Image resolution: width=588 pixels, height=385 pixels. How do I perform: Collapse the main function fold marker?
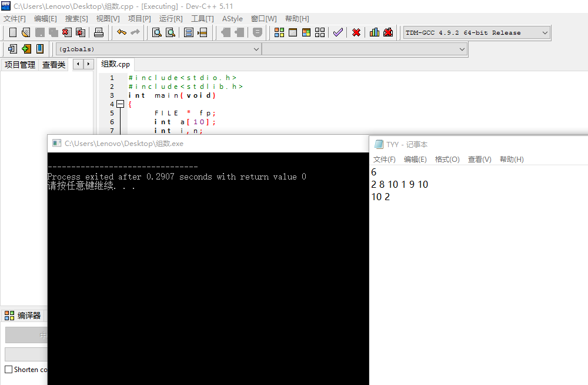[x=120, y=104]
